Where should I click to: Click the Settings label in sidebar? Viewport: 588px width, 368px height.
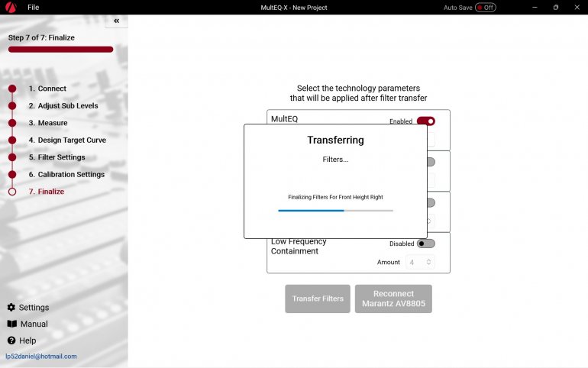[x=34, y=307]
